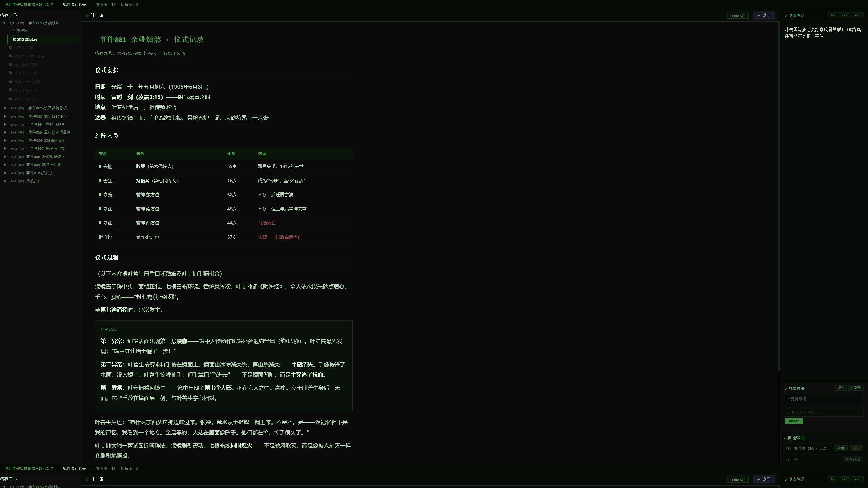Click the 仪式安排 section heading

[106, 70]
